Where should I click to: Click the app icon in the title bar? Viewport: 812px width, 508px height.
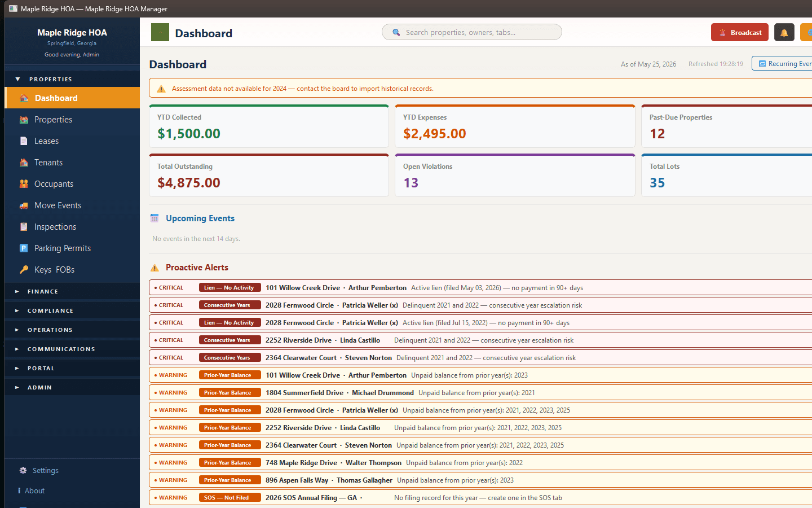click(x=13, y=8)
